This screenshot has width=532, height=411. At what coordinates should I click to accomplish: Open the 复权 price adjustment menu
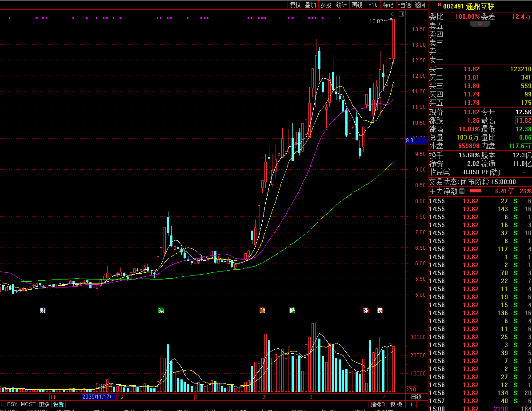[x=295, y=5]
